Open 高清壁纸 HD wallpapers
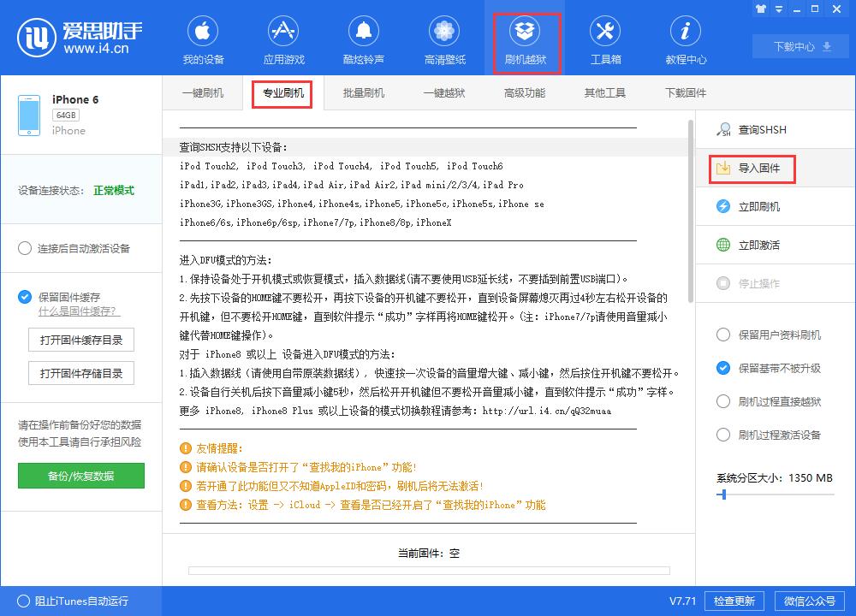Image resolution: width=856 pixels, height=616 pixels. 444,38
